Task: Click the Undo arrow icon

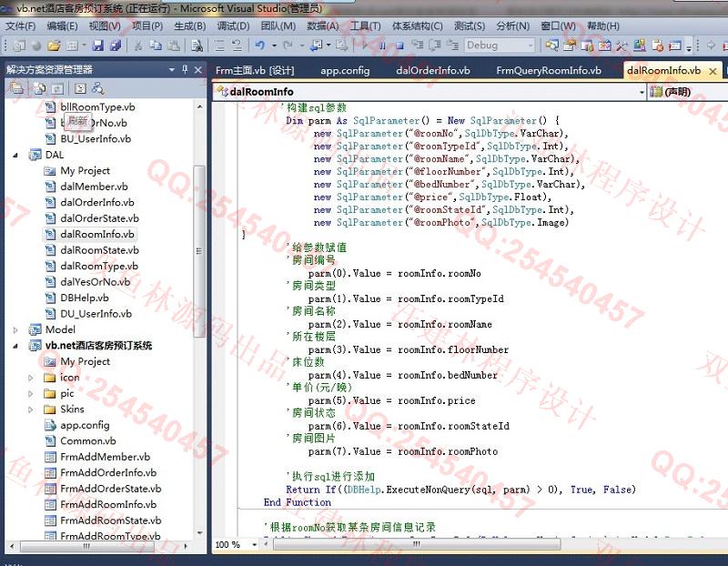Action: click(x=260, y=45)
